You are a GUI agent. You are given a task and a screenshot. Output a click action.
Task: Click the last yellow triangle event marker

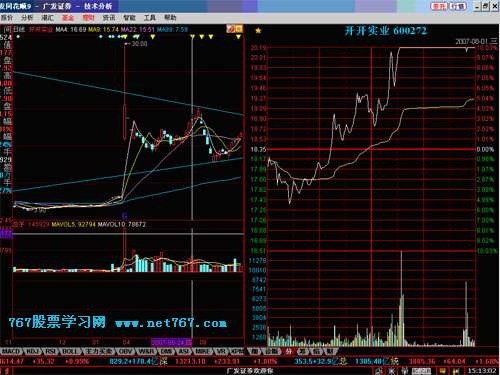coord(238,37)
